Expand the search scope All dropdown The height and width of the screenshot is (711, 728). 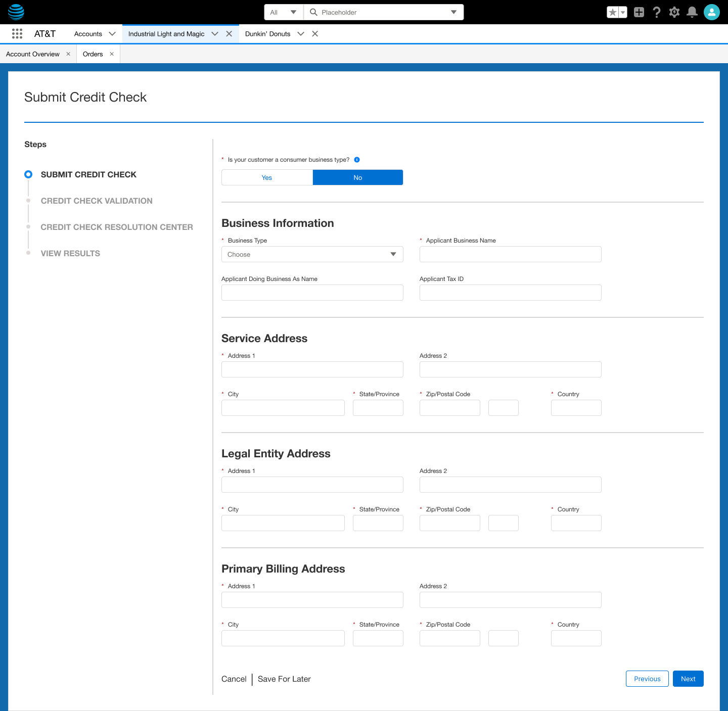pyautogui.click(x=283, y=12)
